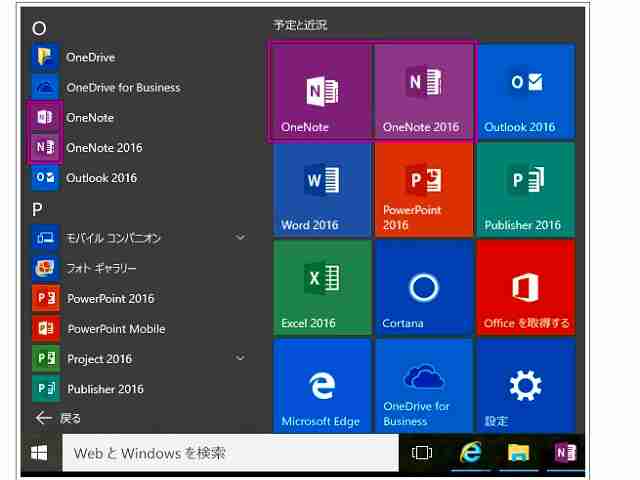
Task: Click the Outlook 2016 list icon
Action: (x=45, y=178)
